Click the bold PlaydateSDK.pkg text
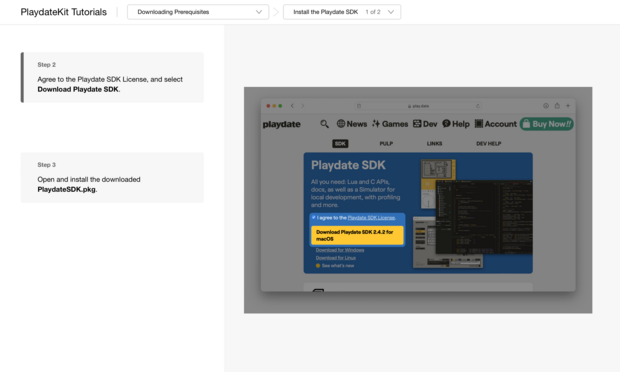Image resolution: width=620 pixels, height=372 pixels. [66, 189]
